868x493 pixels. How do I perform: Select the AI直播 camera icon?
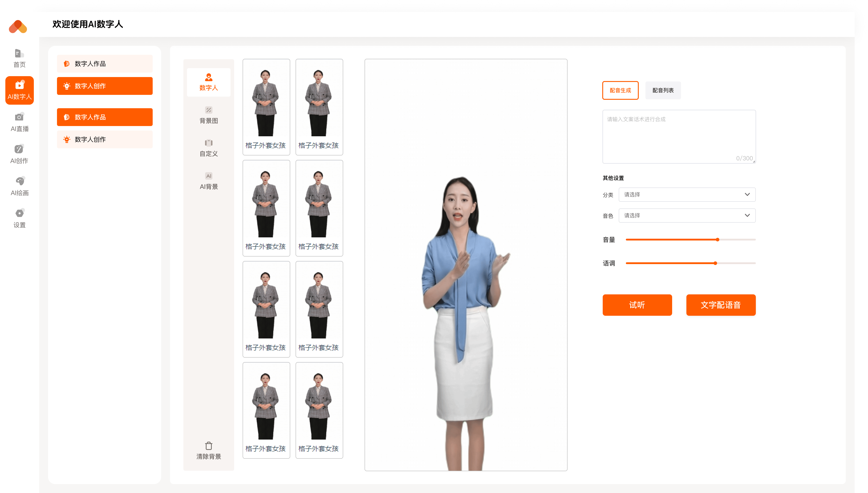(19, 117)
